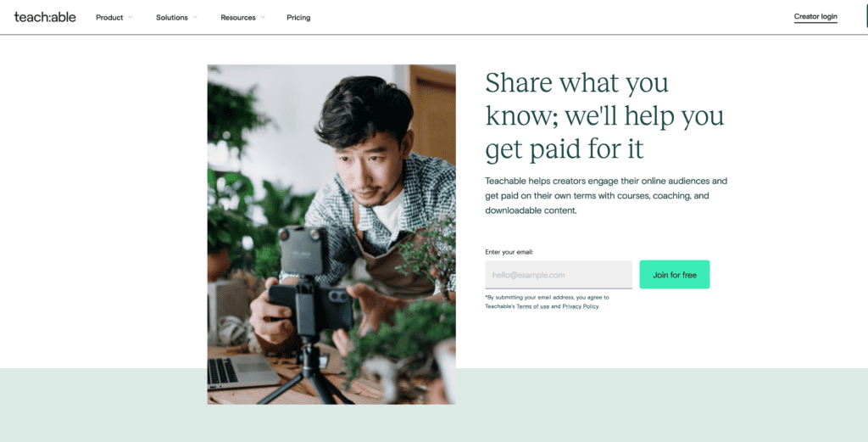
Task: Click the teach:able logo
Action: tap(45, 17)
